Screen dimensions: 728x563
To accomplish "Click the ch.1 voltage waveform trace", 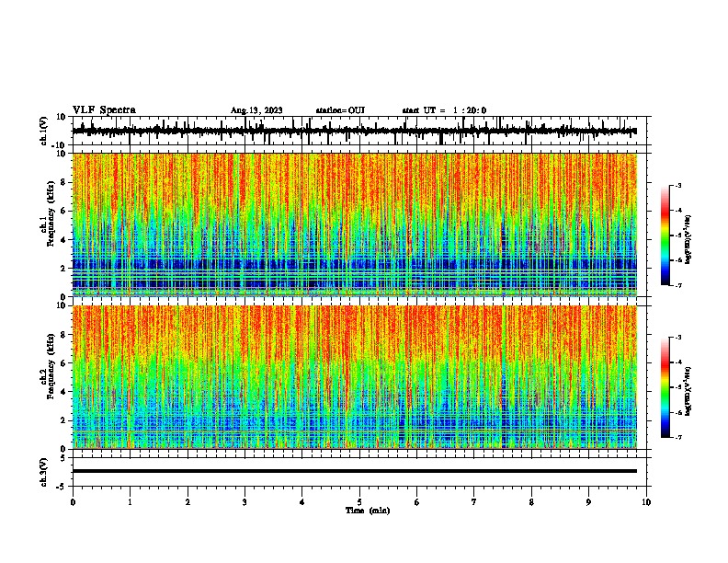I will tap(355, 132).
